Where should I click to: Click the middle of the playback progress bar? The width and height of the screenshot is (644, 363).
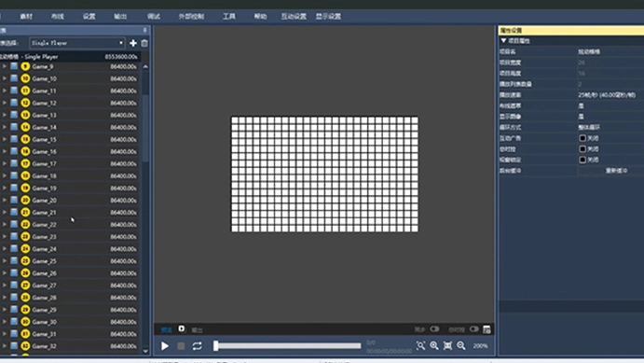pos(287,345)
